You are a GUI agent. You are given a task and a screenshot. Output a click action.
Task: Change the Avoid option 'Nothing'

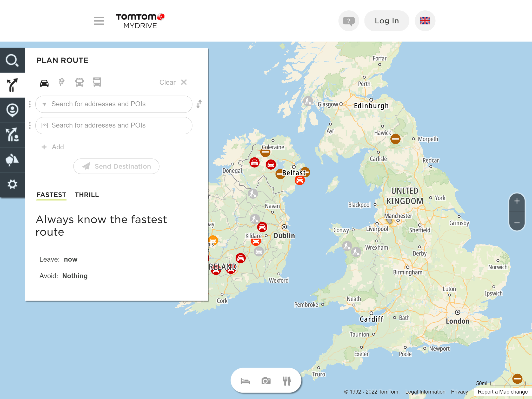click(75, 276)
